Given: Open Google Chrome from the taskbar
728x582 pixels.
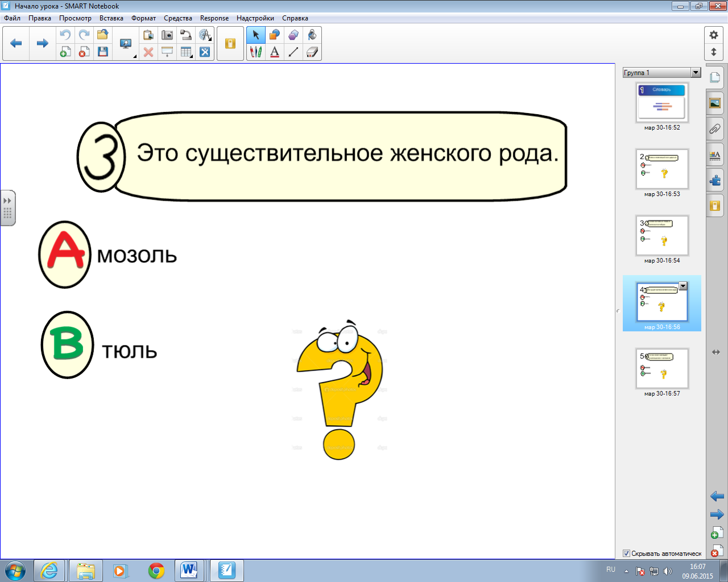Looking at the screenshot, I should pyautogui.click(x=156, y=570).
